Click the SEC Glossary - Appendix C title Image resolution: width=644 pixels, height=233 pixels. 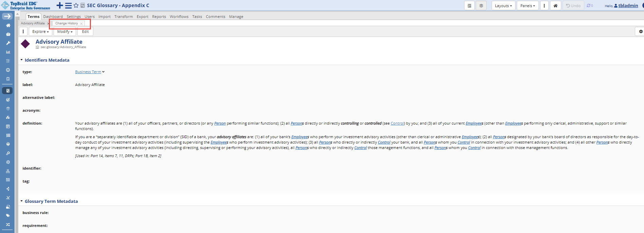click(x=118, y=5)
